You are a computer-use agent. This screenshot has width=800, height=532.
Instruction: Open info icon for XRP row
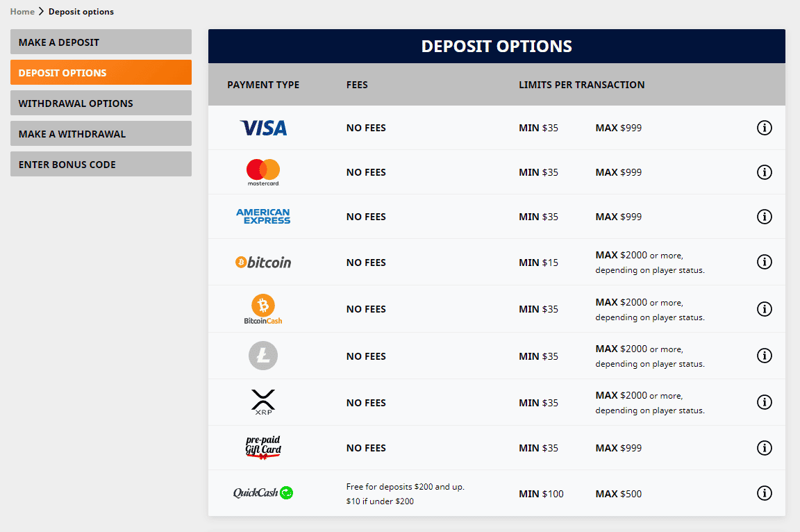(x=764, y=402)
